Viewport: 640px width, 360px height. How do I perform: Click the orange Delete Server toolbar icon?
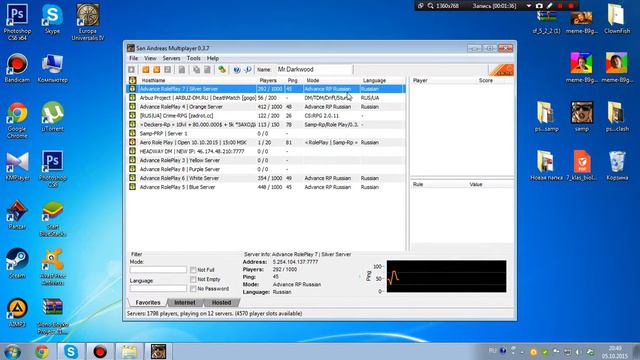click(156, 70)
